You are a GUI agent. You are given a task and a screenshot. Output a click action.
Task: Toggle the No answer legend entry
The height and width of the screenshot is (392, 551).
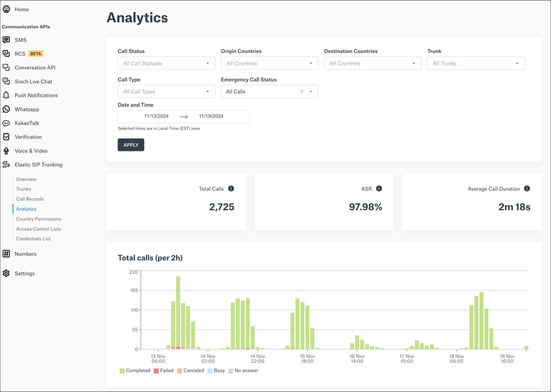tap(243, 370)
